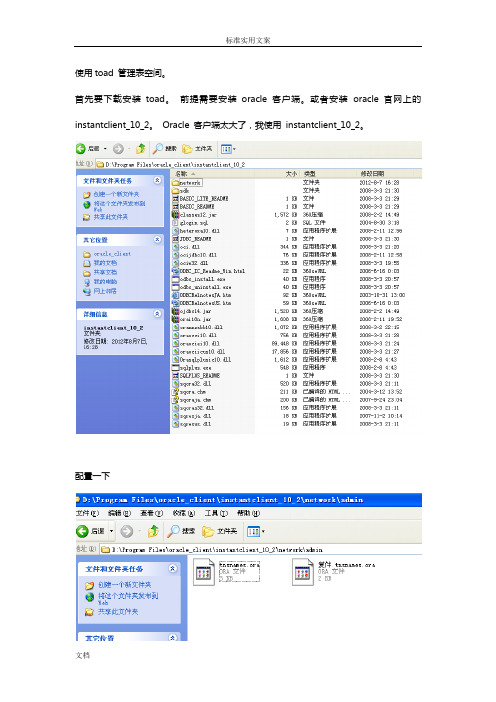The image size is (496, 702).
Task: Open Back history dropdown arrow in lower toolbar
Action: coord(111,531)
